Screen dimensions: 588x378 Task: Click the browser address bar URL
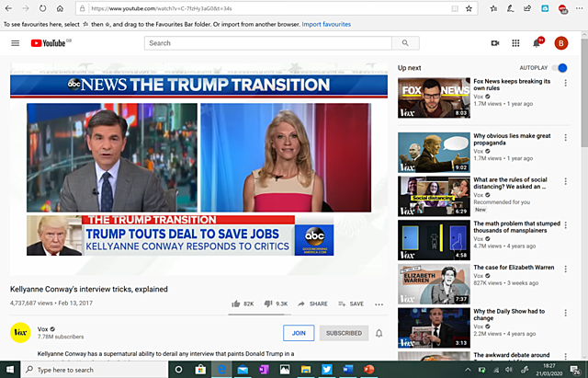click(162, 8)
